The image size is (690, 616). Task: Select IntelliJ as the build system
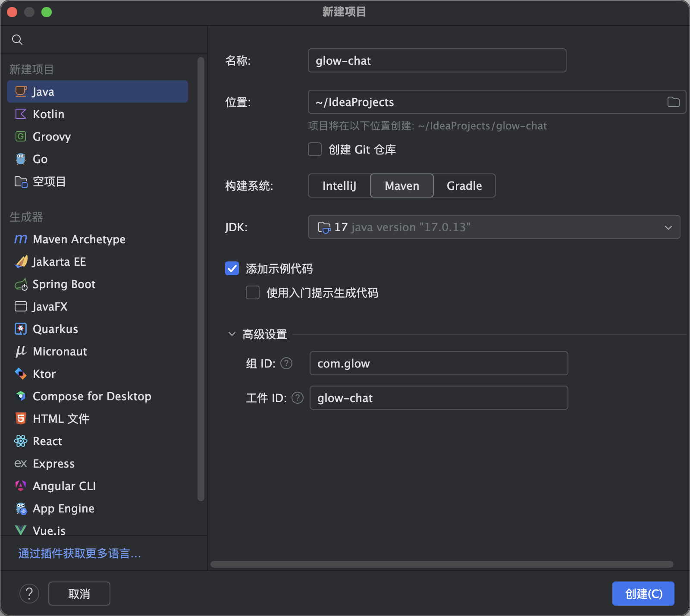[339, 185]
